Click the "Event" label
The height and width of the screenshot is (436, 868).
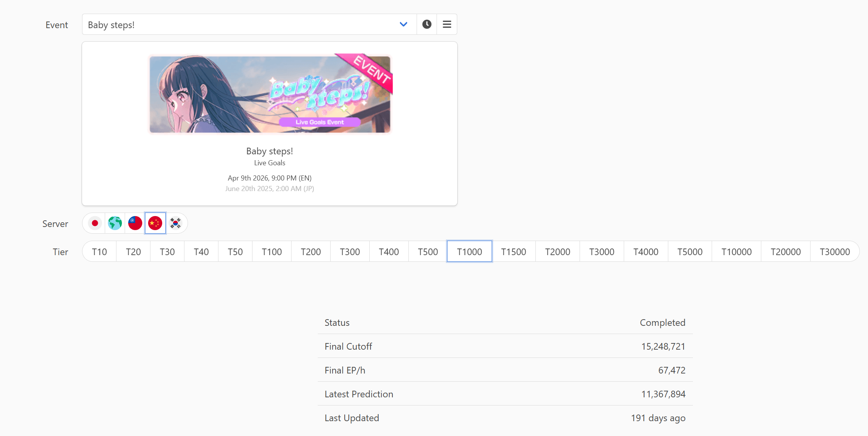(x=57, y=25)
